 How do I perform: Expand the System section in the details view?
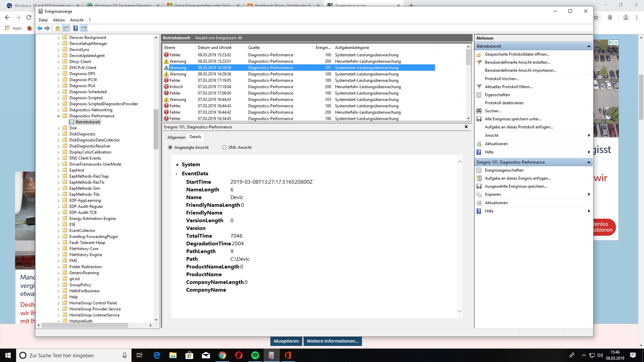tap(177, 165)
